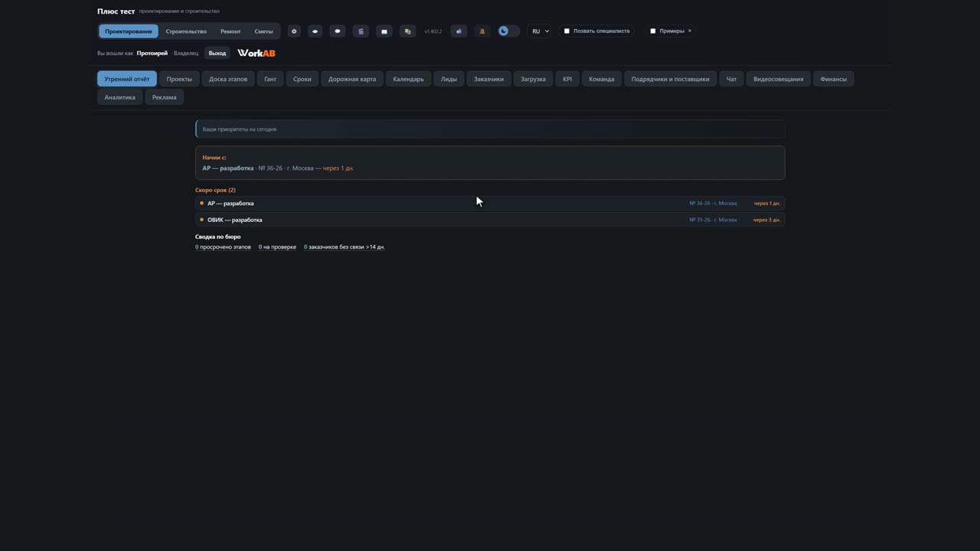Open the Доска этапов tab
980x551 pixels.
click(228, 79)
